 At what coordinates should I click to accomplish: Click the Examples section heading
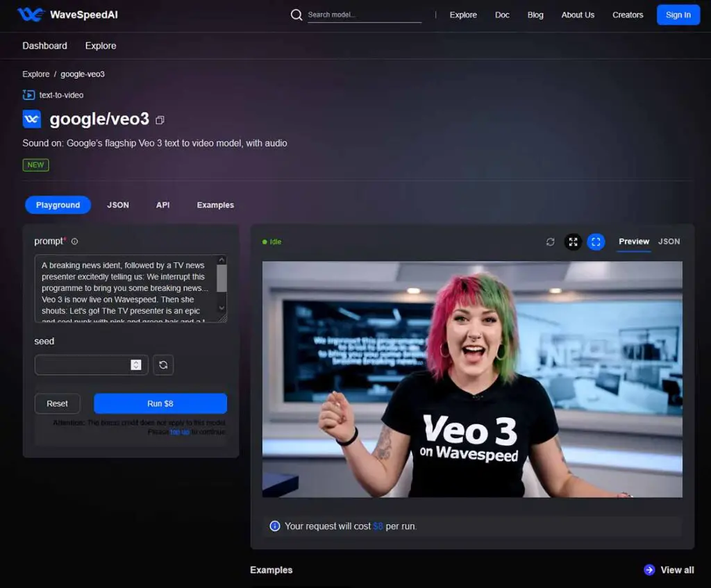(271, 570)
